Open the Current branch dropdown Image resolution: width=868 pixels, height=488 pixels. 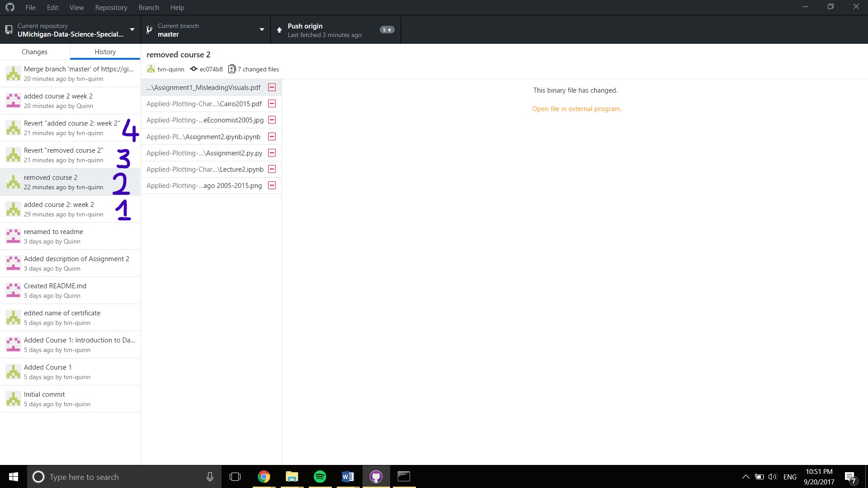click(262, 29)
